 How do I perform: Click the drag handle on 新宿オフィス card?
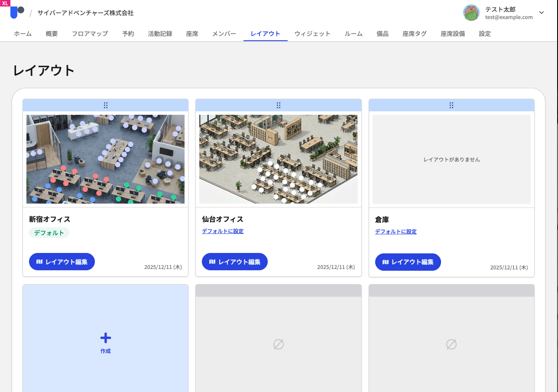click(106, 105)
